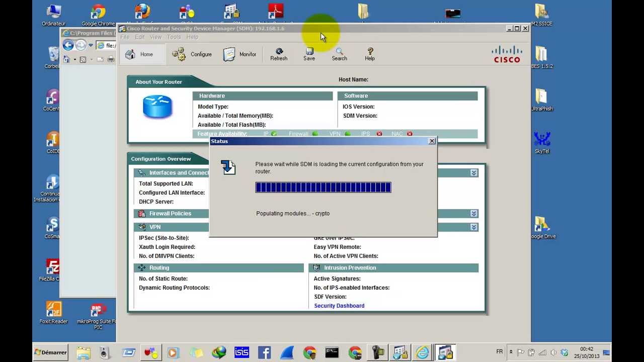Screen dimensions: 644x362
Task: Click the Démarrer start button
Action: coord(50,352)
